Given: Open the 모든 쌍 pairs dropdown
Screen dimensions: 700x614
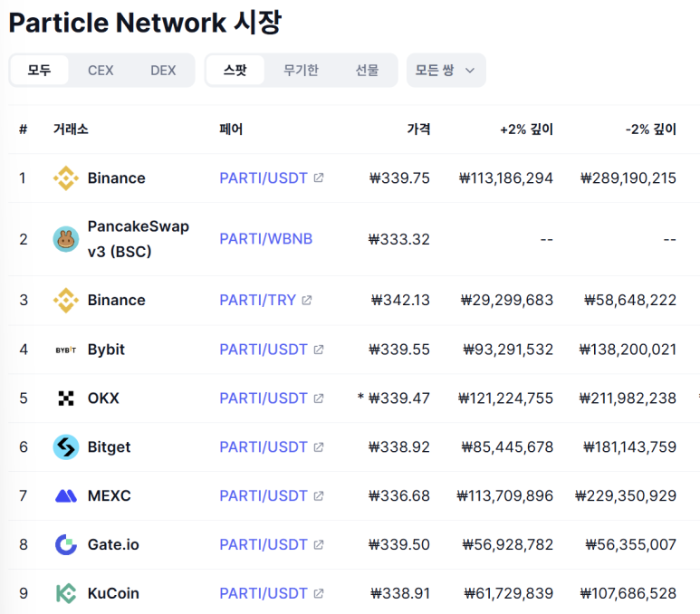Looking at the screenshot, I should tap(446, 70).
